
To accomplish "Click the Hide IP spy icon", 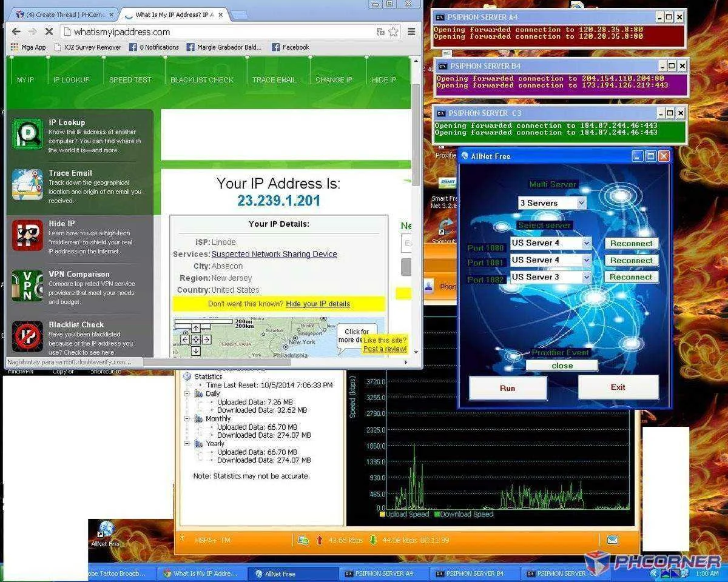I will pos(27,235).
